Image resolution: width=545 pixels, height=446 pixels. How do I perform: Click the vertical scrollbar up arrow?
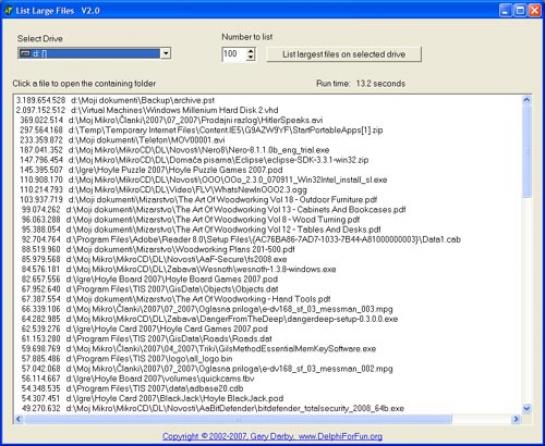tap(527, 100)
